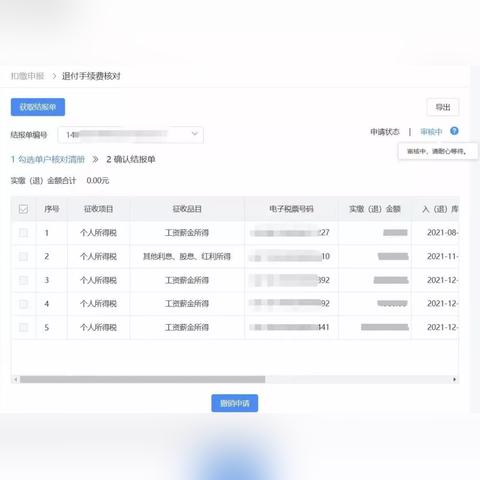Click the blue 获取结报单 button
This screenshot has width=480, height=480.
point(38,107)
